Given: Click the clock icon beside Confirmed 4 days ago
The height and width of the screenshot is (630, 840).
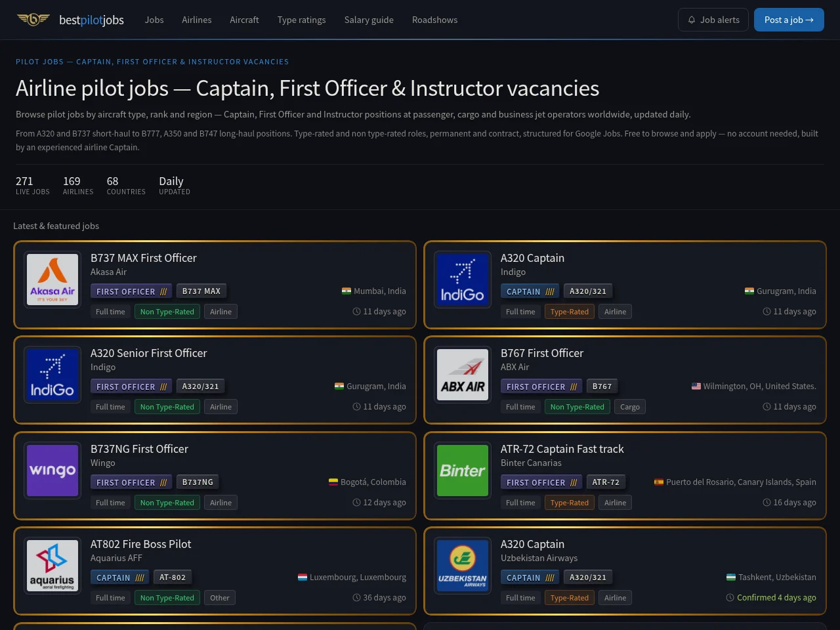Looking at the screenshot, I should 730,597.
